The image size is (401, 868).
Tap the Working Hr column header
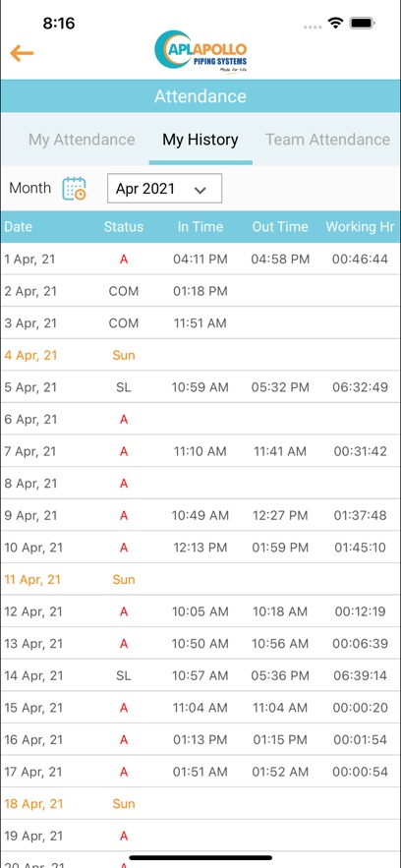pos(360,226)
